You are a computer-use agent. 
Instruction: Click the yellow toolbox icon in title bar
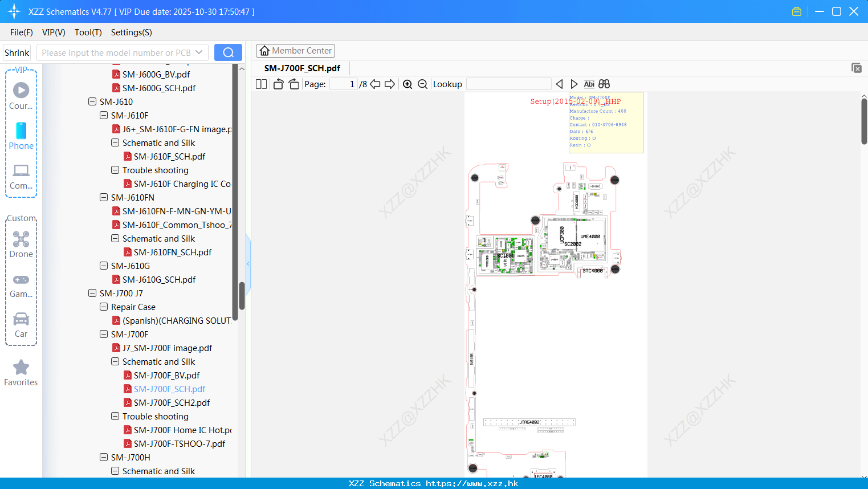pos(797,11)
